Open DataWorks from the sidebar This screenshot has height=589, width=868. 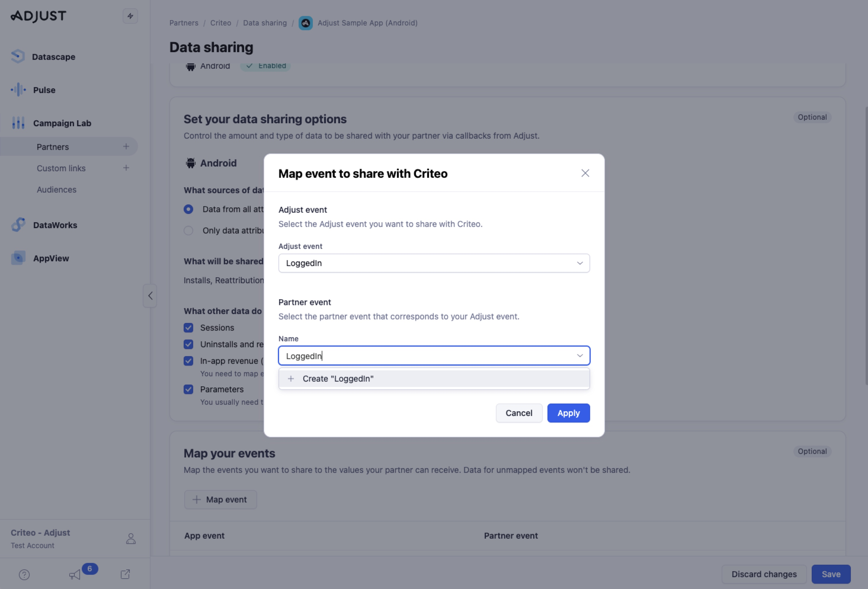[x=55, y=225]
